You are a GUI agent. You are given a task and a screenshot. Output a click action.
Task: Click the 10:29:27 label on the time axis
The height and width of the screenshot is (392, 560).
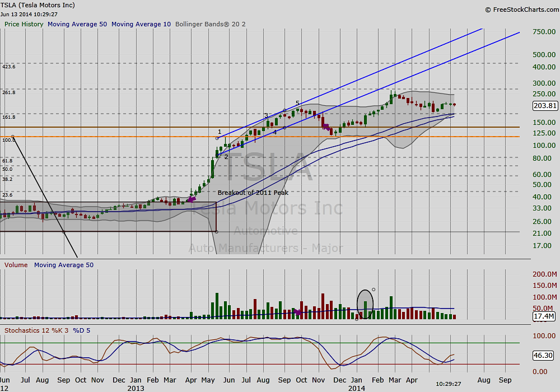[x=448, y=384]
